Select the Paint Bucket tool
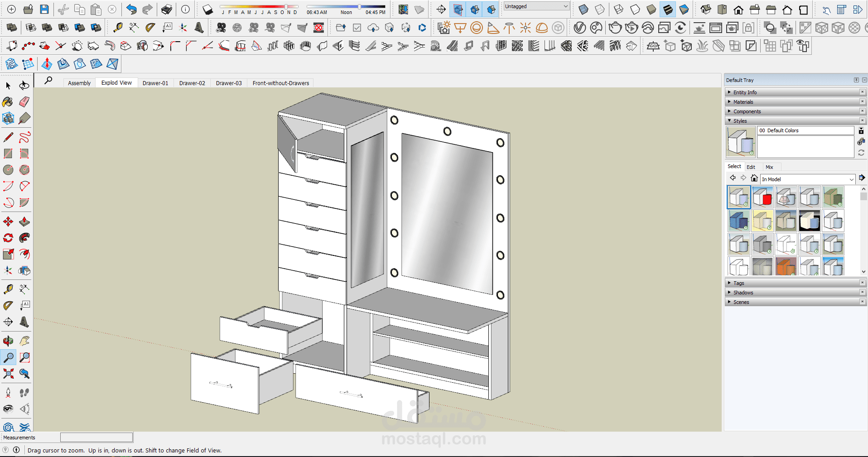The height and width of the screenshot is (457, 868). coord(8,102)
